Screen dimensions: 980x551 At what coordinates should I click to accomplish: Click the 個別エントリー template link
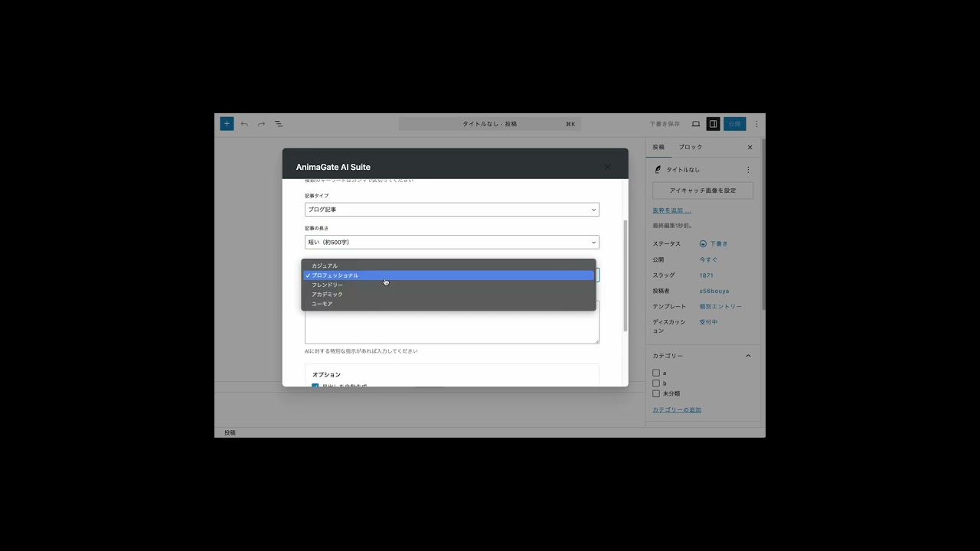(720, 307)
